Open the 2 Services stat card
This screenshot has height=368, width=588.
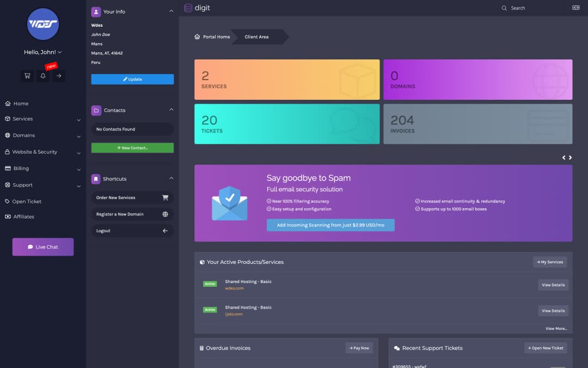(x=287, y=80)
